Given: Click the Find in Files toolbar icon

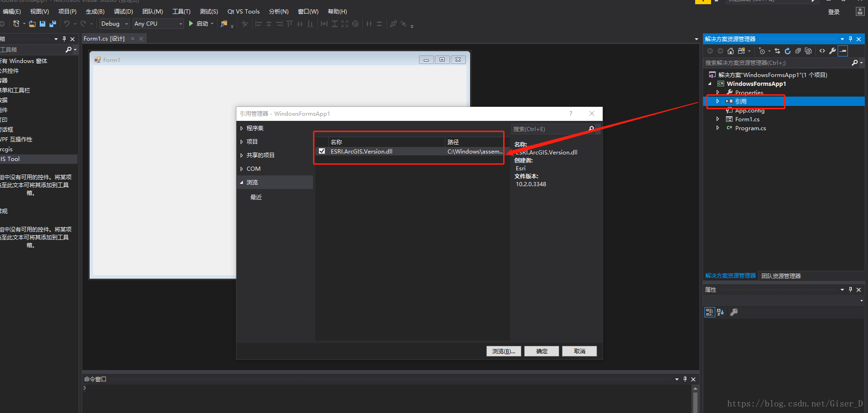Looking at the screenshot, I should pyautogui.click(x=224, y=24).
